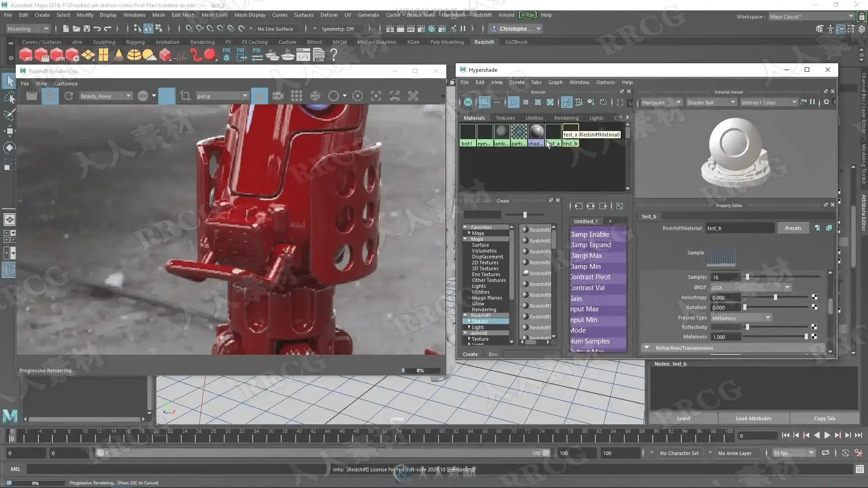
Task: Click the Redshift log file shelf icon
Action: [x=319, y=55]
